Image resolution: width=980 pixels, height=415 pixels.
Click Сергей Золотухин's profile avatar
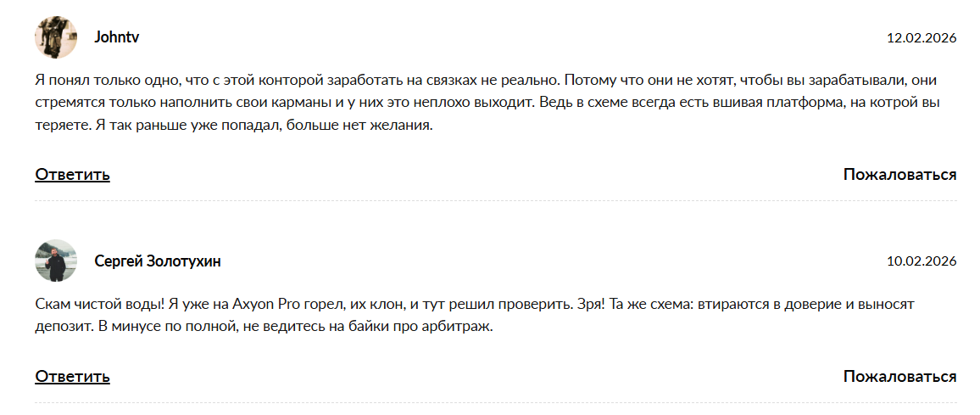pyautogui.click(x=55, y=261)
